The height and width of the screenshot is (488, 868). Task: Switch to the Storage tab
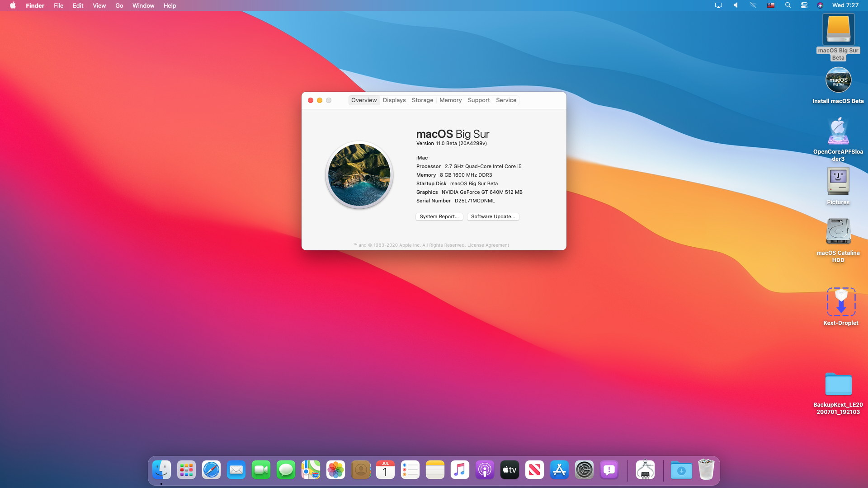[422, 100]
